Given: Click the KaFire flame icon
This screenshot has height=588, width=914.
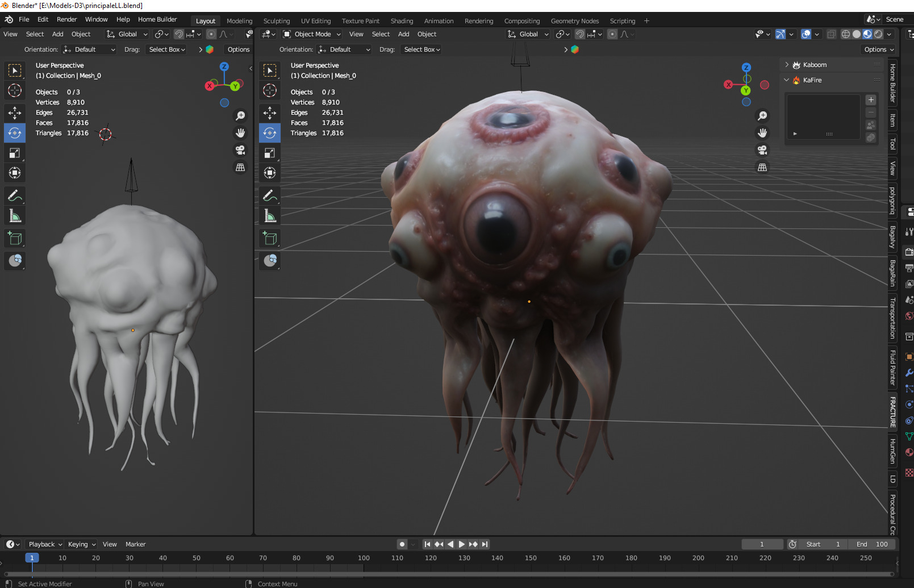Looking at the screenshot, I should [x=796, y=80].
